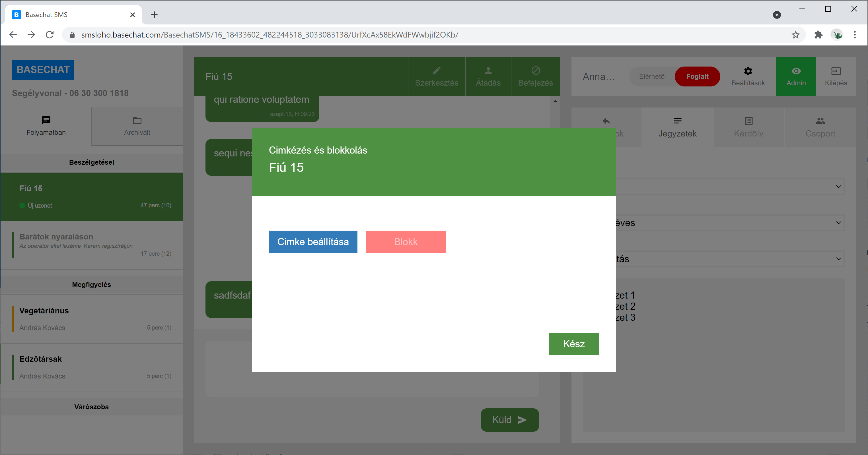Screen dimensions: 868x455
Task: Open the browser extensions puzzle icon
Action: pos(818,35)
